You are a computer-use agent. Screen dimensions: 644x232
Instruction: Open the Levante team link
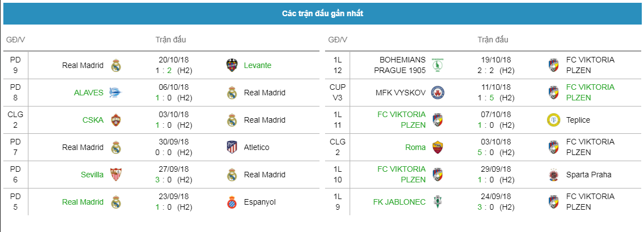pos(258,65)
